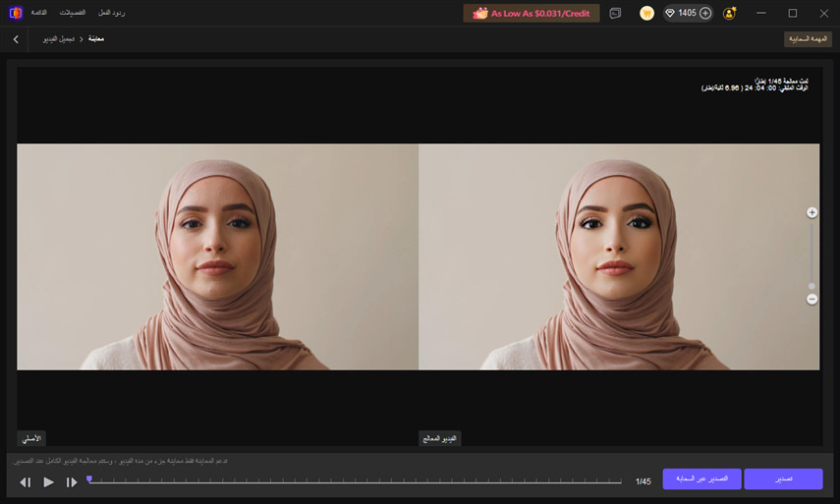Go back using the left chevron arrow

pos(16,39)
